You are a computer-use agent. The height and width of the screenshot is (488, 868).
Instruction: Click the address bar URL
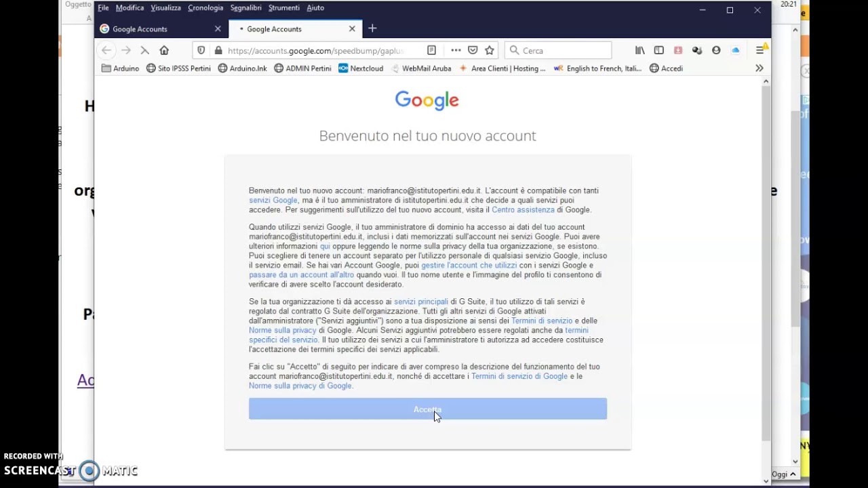click(315, 51)
